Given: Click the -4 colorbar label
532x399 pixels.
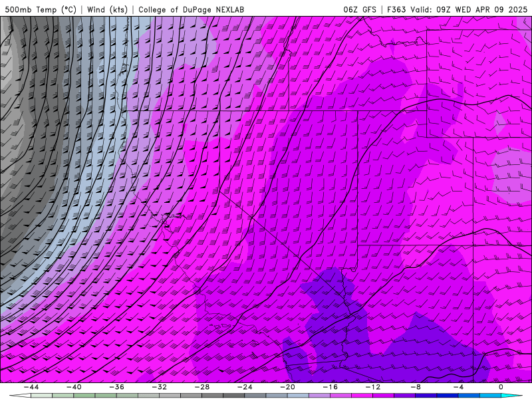Looking at the screenshot, I should point(458,387).
